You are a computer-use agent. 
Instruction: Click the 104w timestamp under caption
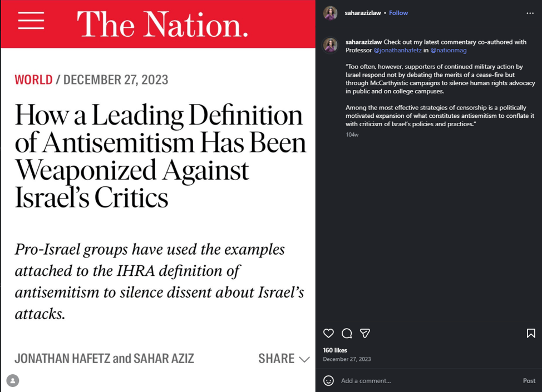point(352,135)
